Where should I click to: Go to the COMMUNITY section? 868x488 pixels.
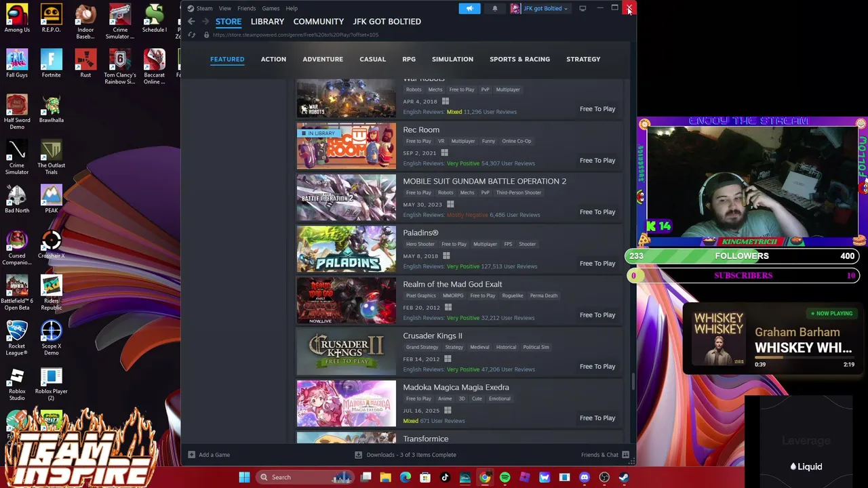(x=319, y=22)
